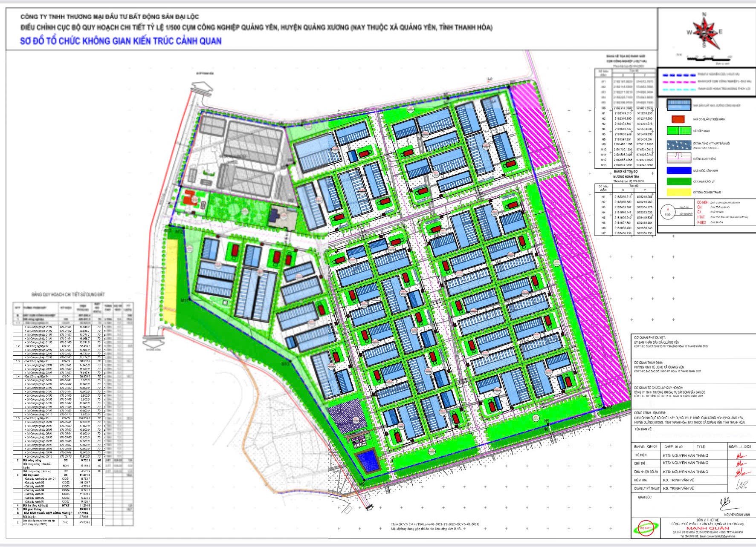The image size is (756, 547).
Task: Select the industrial factory building legend symbol
Action: [679, 105]
